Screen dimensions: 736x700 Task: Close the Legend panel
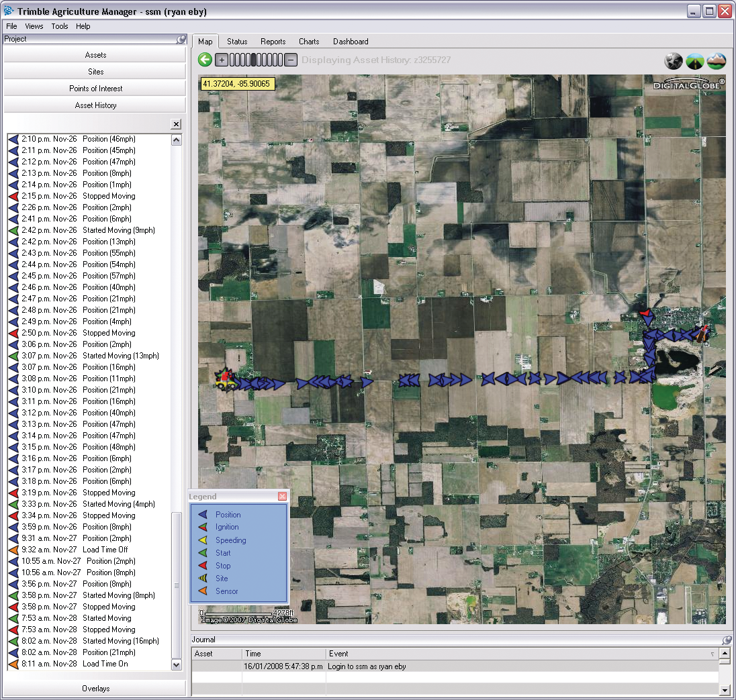click(282, 497)
